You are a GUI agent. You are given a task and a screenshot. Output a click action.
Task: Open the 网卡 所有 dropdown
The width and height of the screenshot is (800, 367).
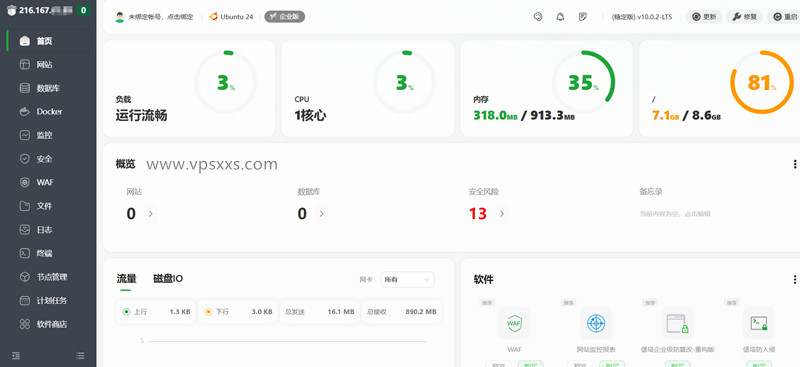point(407,280)
